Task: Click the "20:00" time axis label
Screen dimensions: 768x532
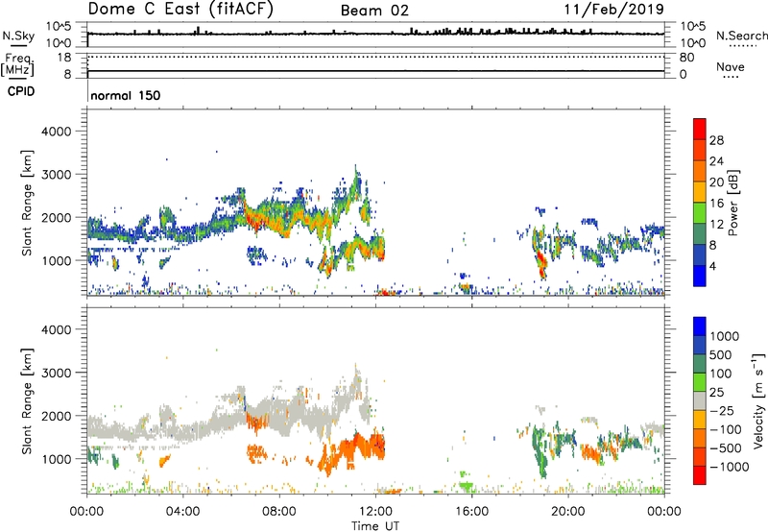Action: (567, 512)
